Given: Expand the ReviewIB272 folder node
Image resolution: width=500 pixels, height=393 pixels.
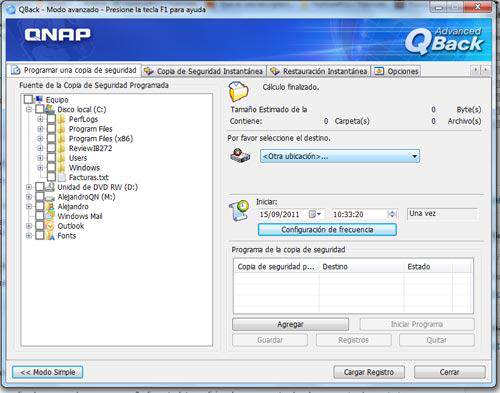Looking at the screenshot, I should tap(40, 148).
